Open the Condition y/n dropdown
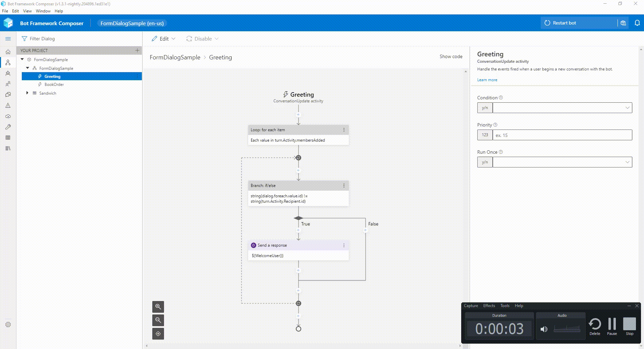 (627, 108)
